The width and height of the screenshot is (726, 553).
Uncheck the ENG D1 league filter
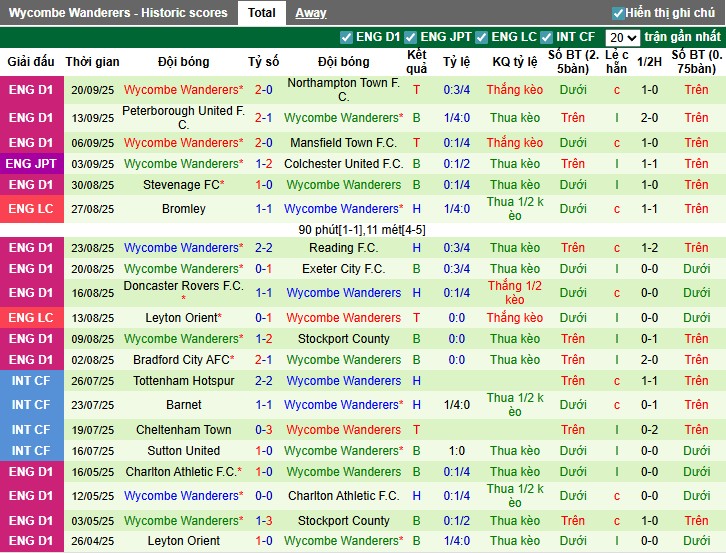pos(346,37)
